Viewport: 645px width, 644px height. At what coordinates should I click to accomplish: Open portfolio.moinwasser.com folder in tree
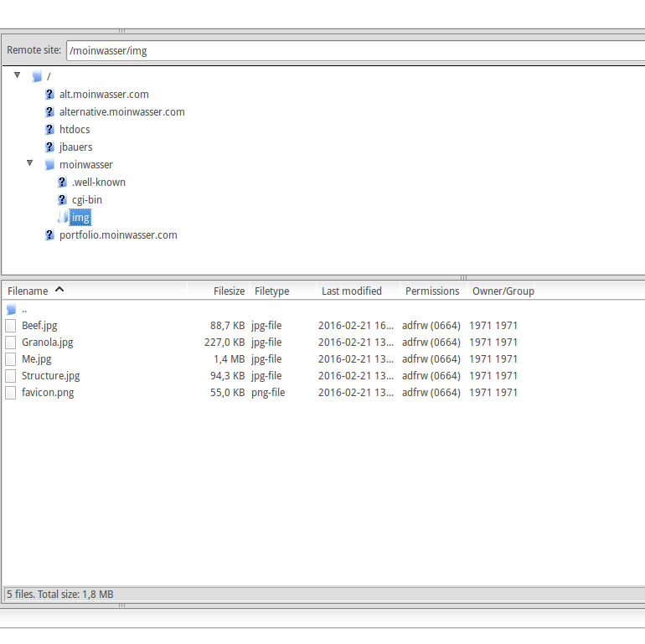(118, 235)
